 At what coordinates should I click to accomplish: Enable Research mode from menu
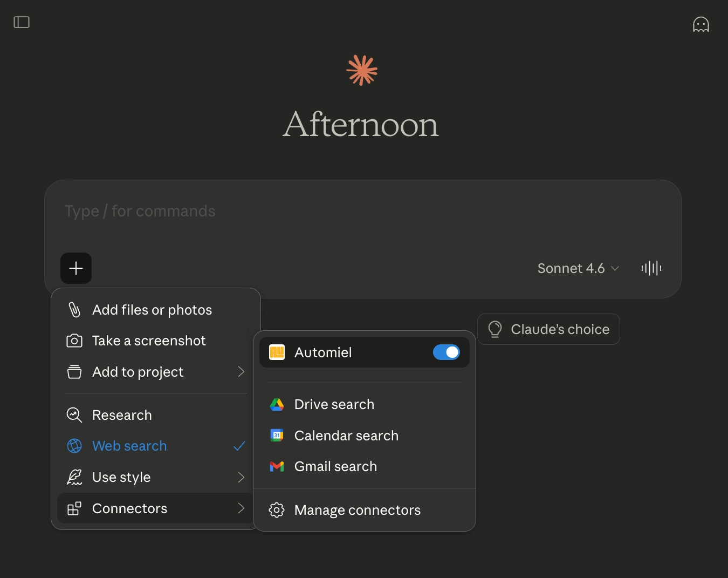[x=122, y=415]
